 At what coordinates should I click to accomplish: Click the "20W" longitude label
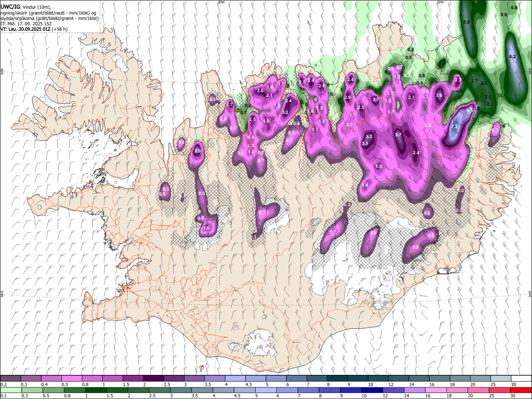221,2
